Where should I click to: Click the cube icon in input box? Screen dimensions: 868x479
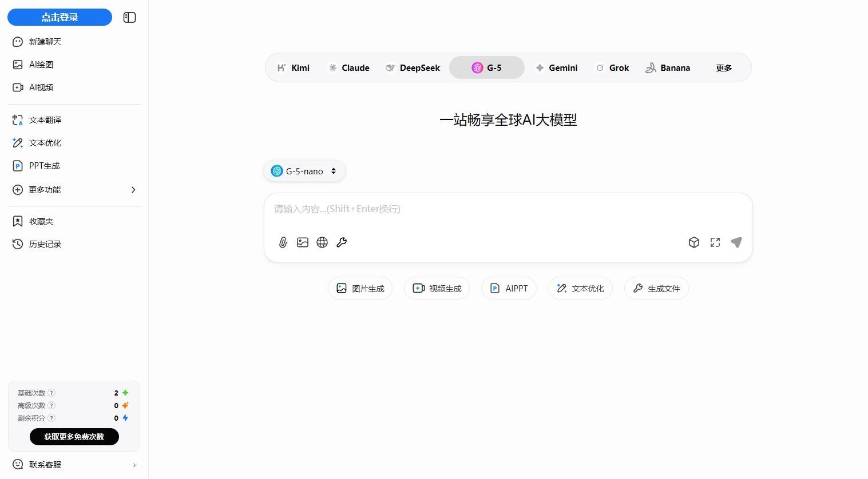694,242
